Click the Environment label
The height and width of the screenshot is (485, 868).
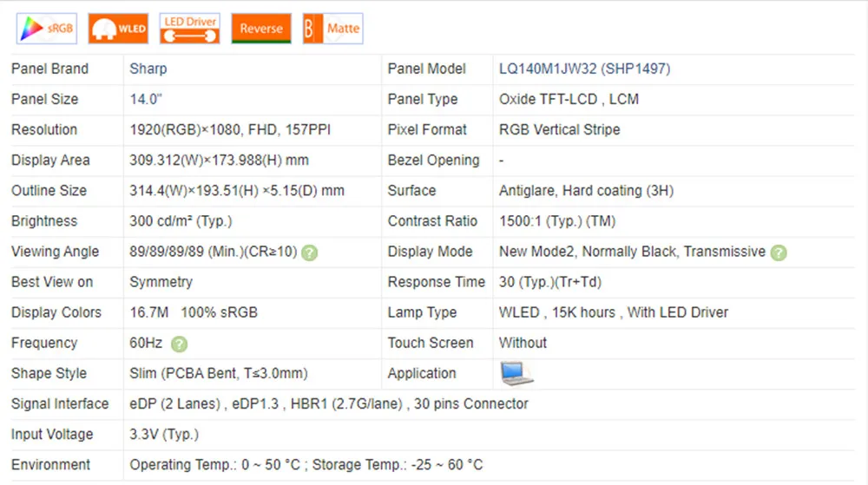50,464
